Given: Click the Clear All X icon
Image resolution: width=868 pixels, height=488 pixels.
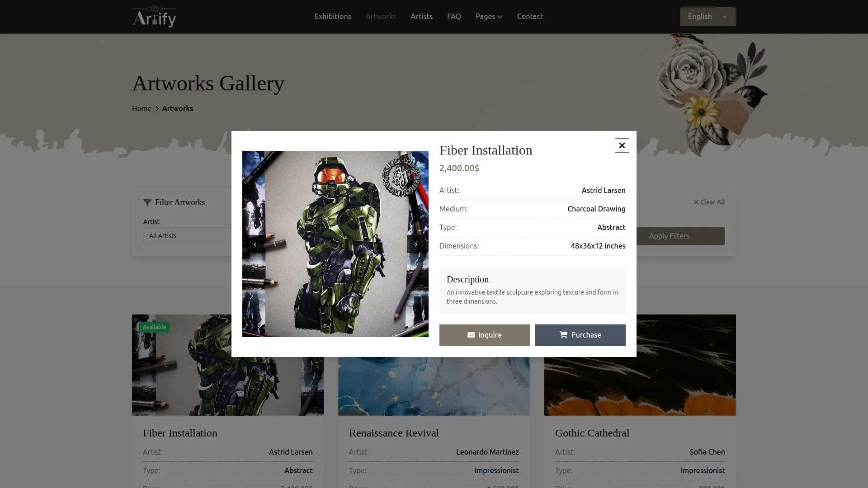Looking at the screenshot, I should [696, 202].
